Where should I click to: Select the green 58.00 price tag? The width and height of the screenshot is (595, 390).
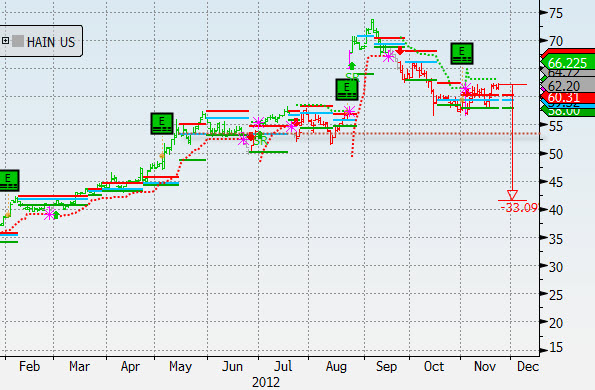tap(568, 112)
